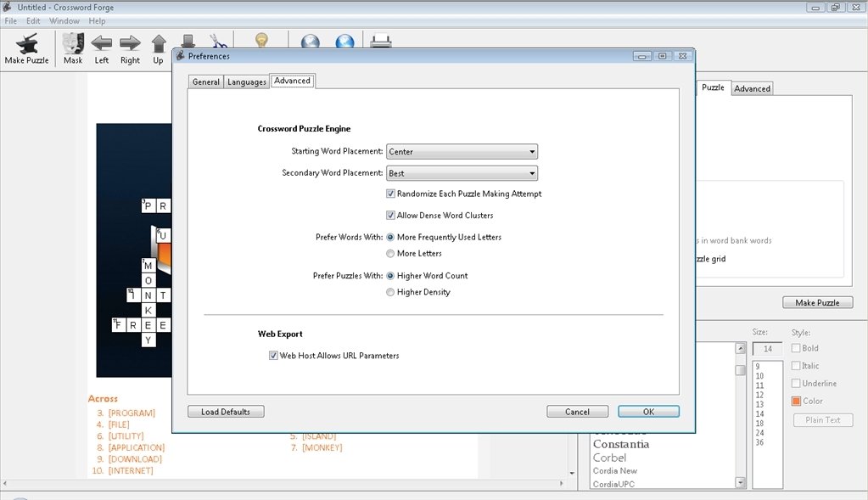This screenshot has height=500, width=868.
Task: Click font list scroll down arrow
Action: 740,482
